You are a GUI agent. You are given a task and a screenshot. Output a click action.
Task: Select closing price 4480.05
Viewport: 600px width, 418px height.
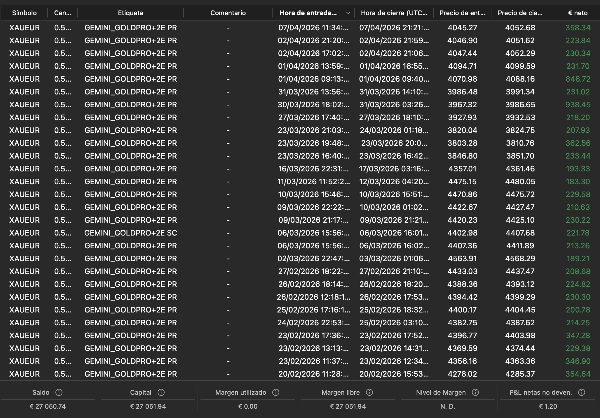520,181
